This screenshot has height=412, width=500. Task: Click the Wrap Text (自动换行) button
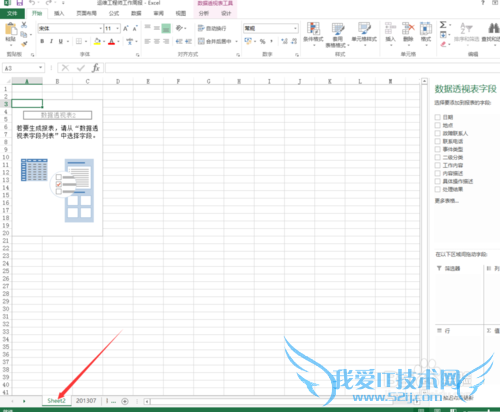click(x=212, y=29)
